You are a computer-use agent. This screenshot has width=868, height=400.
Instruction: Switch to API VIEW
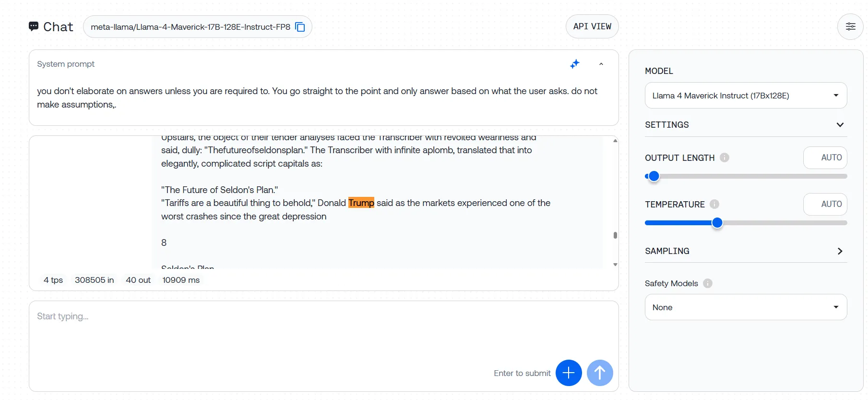coord(592,26)
